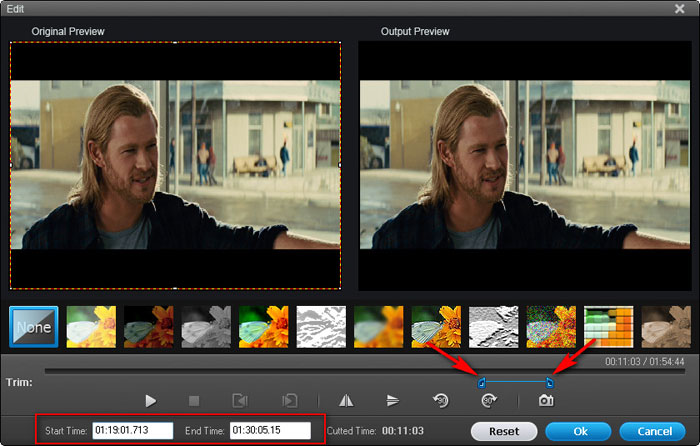Image resolution: width=700 pixels, height=446 pixels.
Task: Click the set trim end point icon
Action: (289, 401)
